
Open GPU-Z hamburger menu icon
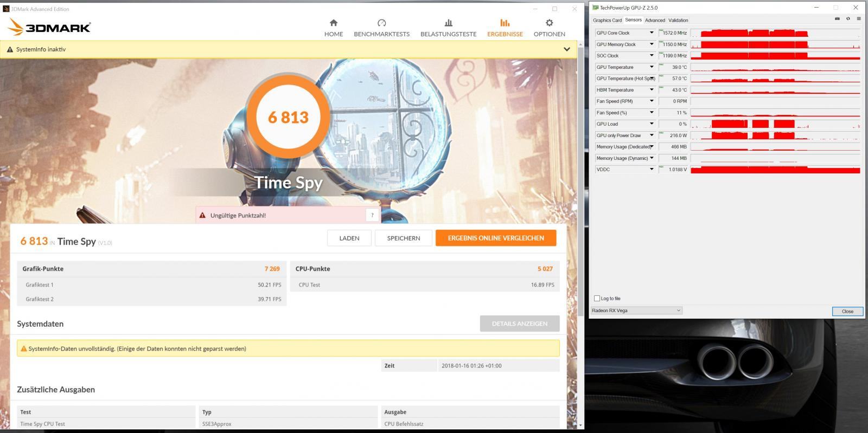(x=858, y=19)
